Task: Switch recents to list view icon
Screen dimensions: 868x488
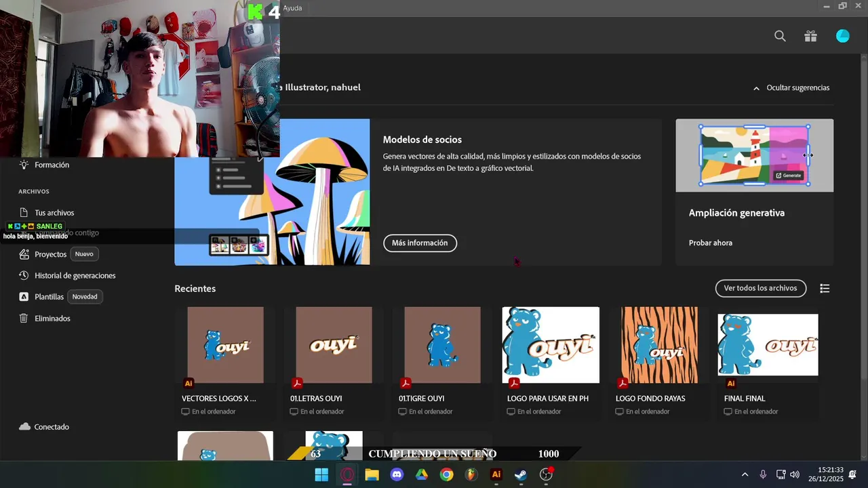Action: [825, 289]
